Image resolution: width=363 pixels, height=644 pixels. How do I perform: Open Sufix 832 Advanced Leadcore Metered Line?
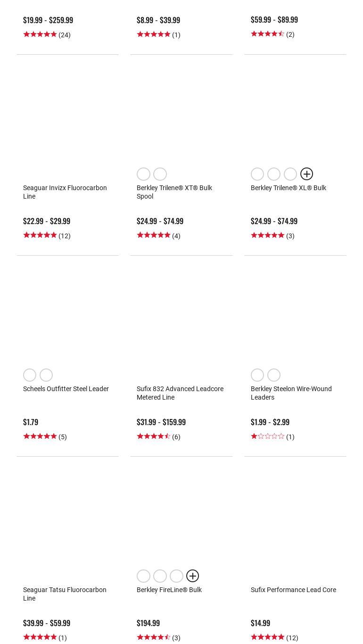[180, 393]
